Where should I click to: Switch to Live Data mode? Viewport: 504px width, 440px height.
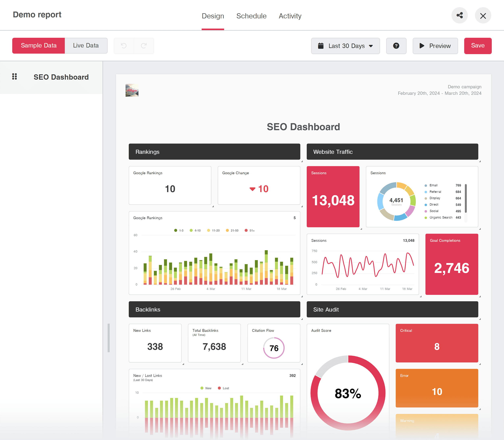(85, 45)
